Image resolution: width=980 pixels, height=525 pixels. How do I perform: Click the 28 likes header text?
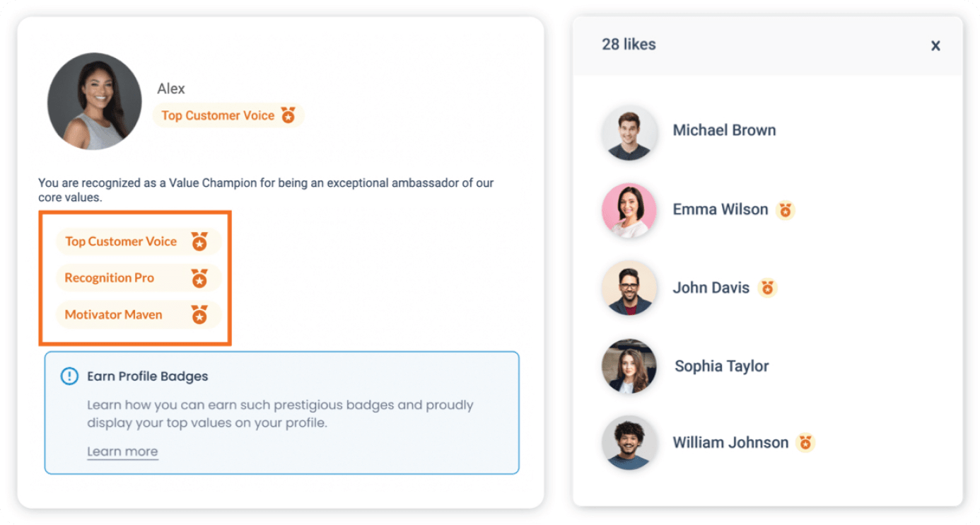tap(629, 45)
